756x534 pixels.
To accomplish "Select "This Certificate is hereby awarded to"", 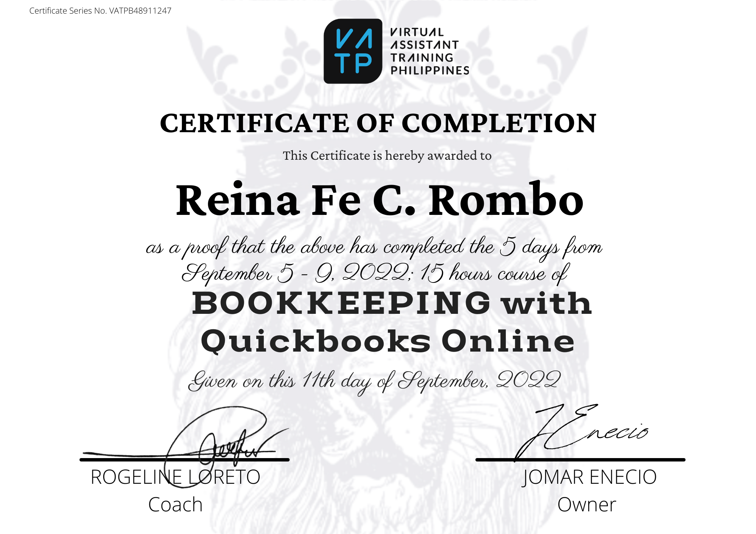I will (x=387, y=156).
